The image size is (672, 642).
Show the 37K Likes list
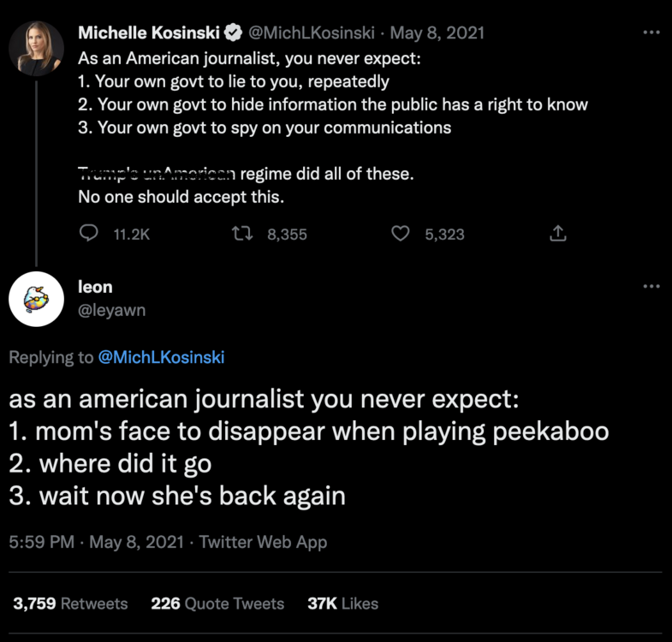pyautogui.click(x=342, y=603)
